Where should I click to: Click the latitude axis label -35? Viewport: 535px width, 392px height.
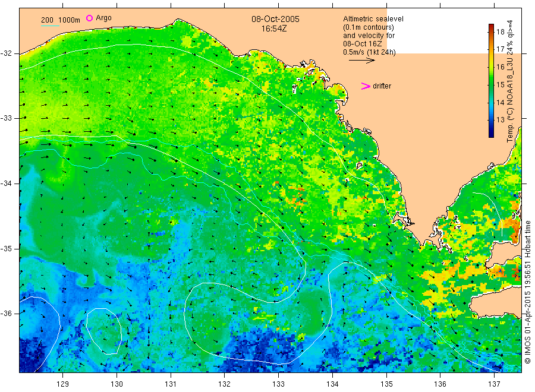coord(6,249)
